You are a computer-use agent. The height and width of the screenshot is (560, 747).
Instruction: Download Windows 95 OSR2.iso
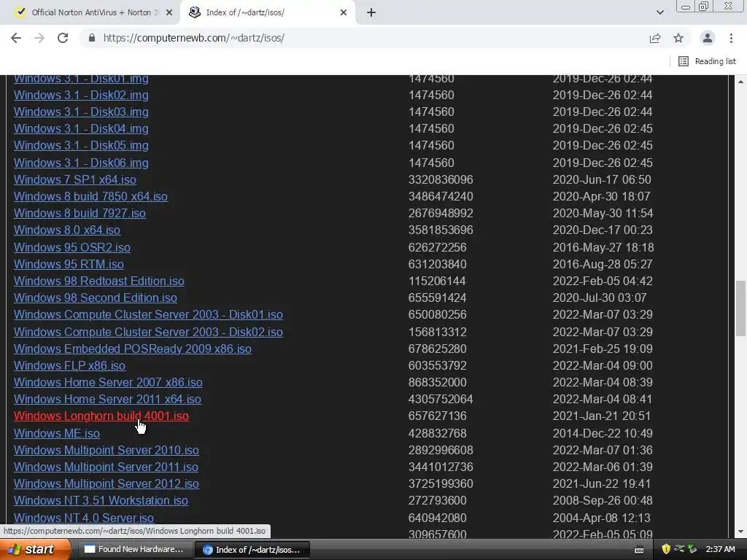click(x=72, y=248)
